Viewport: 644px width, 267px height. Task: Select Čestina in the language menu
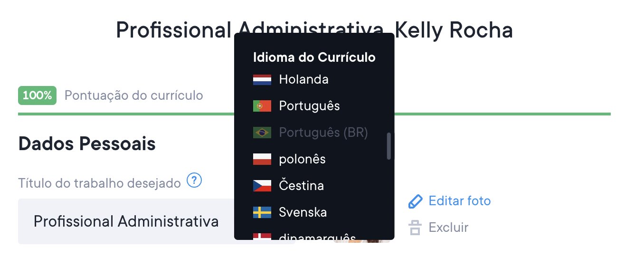[301, 185]
